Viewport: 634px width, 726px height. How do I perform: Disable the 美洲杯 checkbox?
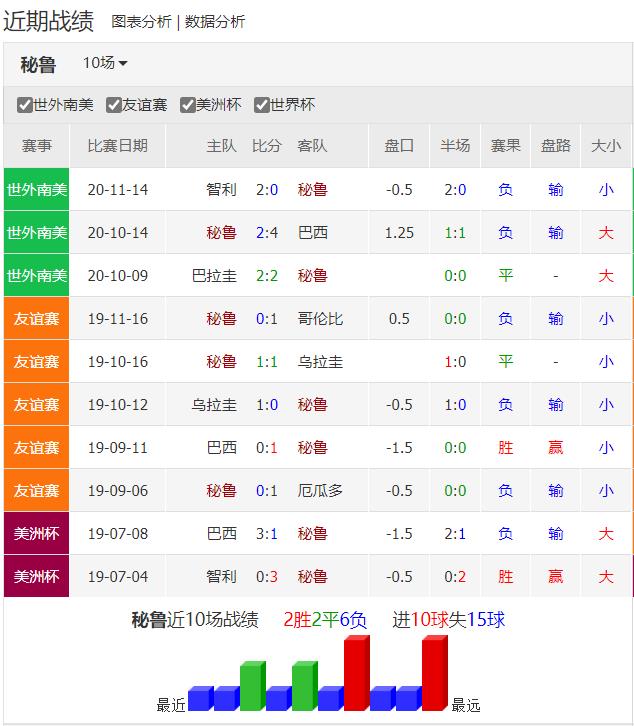pyautogui.click(x=187, y=105)
